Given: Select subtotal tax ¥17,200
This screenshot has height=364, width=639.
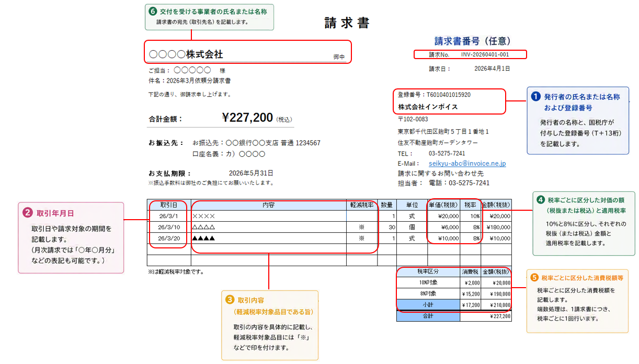Looking at the screenshot, I should (x=471, y=305).
